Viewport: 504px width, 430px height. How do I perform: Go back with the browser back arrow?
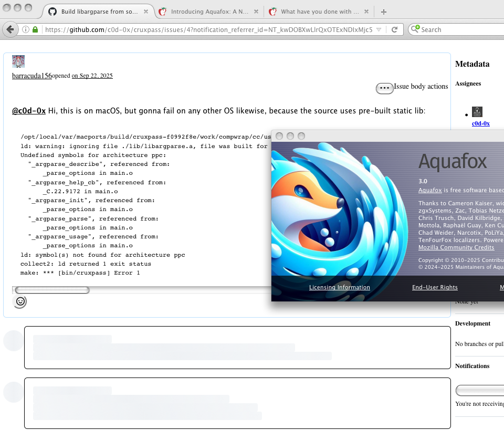point(10,29)
